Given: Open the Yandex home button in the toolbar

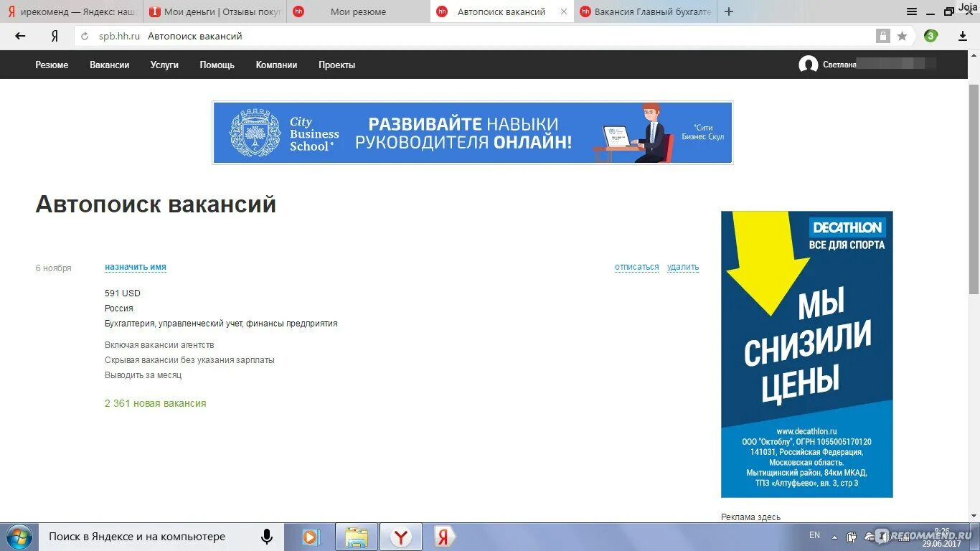Looking at the screenshot, I should 55,36.
